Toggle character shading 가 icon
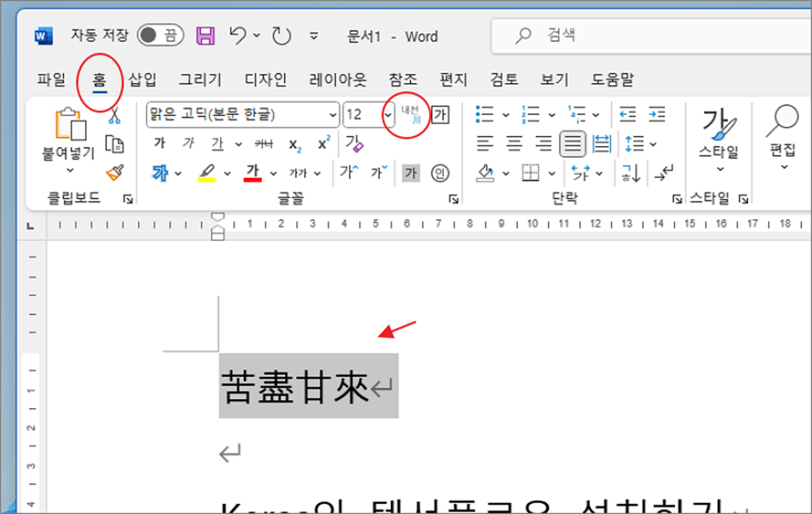The image size is (812, 514). tap(410, 173)
